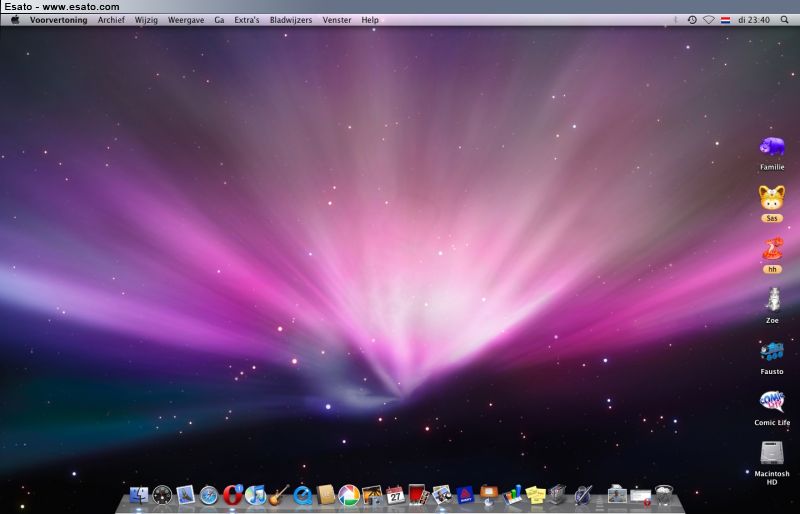
Task: Open the grey tower app icon in Dock
Action: pyautogui.click(x=558, y=495)
